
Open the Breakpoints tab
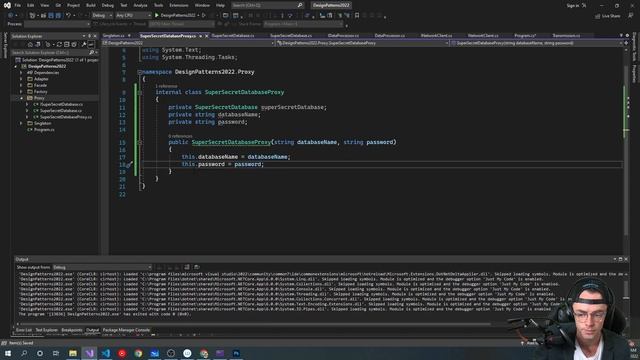point(72,330)
